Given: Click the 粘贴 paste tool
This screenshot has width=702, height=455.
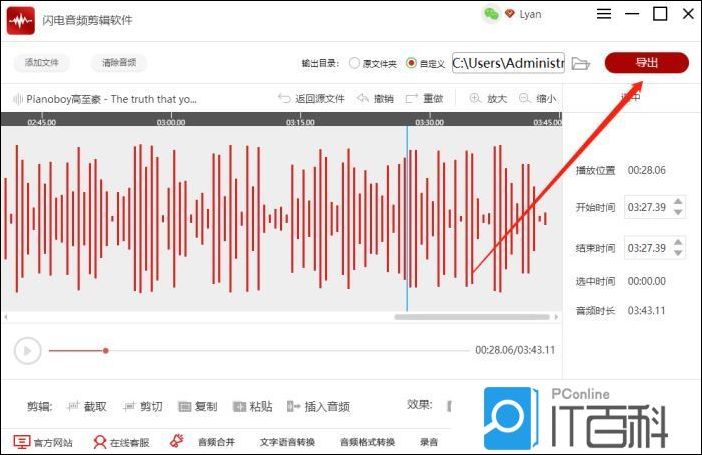Looking at the screenshot, I should pos(253,406).
